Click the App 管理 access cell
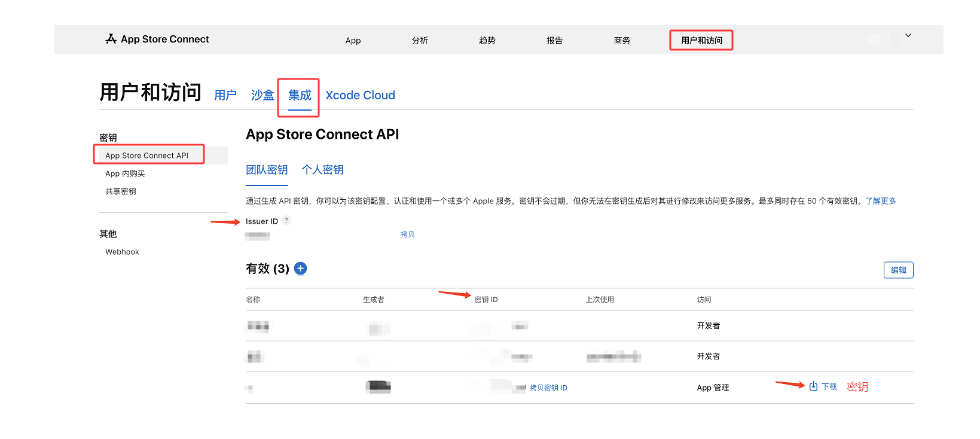The height and width of the screenshot is (439, 980). 713,388
